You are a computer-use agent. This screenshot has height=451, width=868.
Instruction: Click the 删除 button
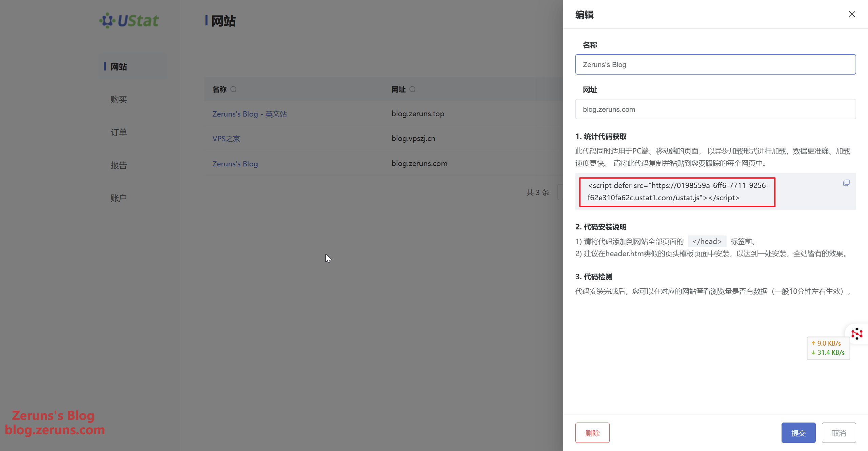coord(592,433)
